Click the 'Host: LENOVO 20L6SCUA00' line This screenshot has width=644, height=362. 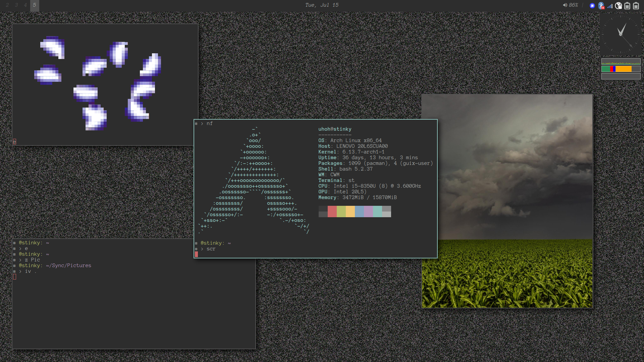click(353, 146)
